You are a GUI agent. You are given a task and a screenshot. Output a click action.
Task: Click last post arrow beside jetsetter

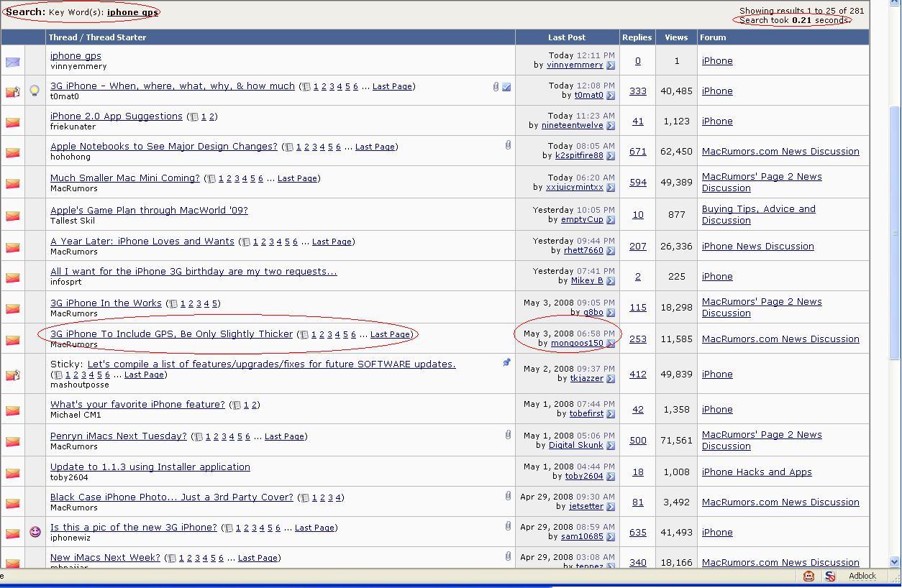tap(611, 507)
